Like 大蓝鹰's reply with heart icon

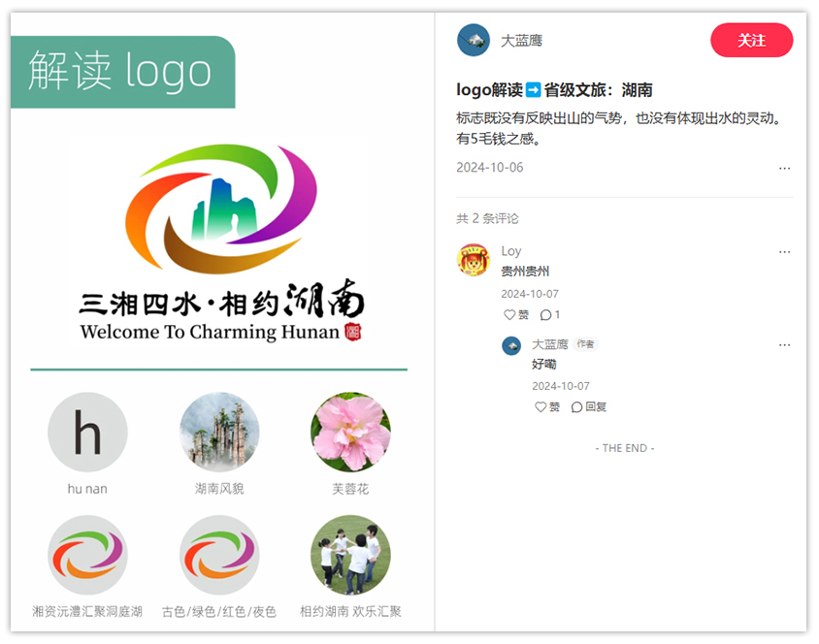pyautogui.click(x=541, y=407)
